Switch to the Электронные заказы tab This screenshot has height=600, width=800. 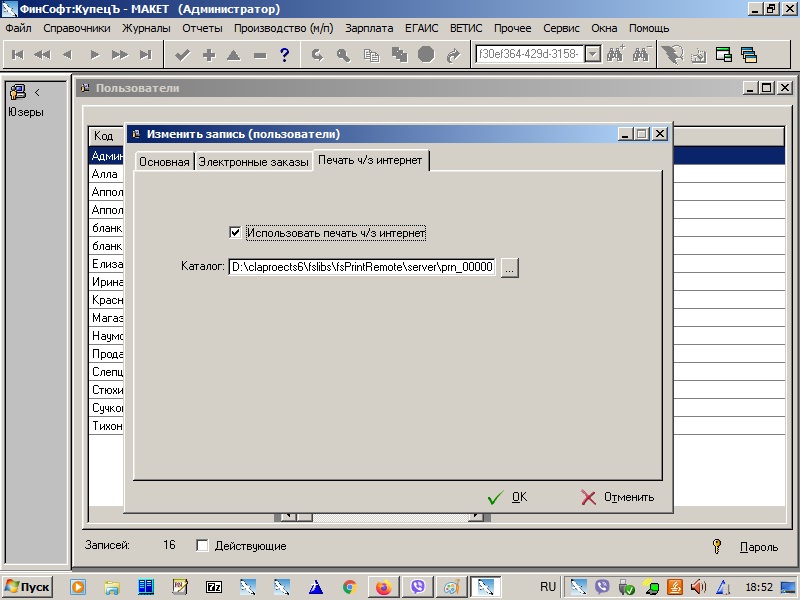coord(253,162)
